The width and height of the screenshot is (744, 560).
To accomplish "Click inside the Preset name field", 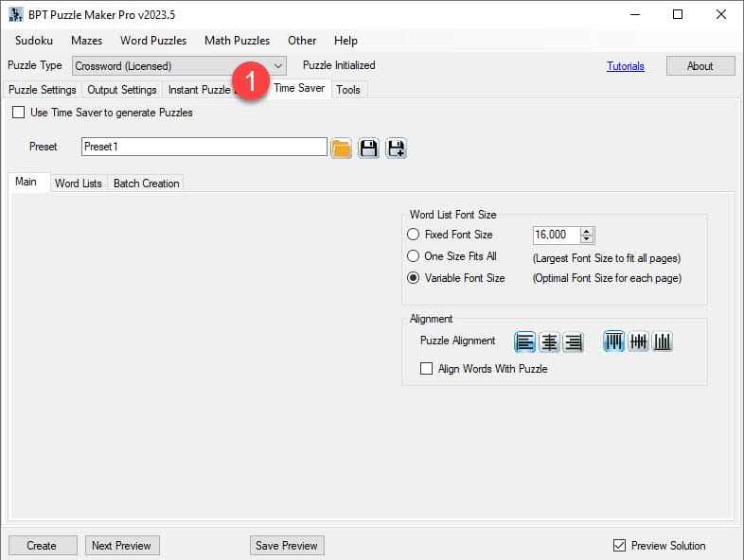I will tap(204, 147).
